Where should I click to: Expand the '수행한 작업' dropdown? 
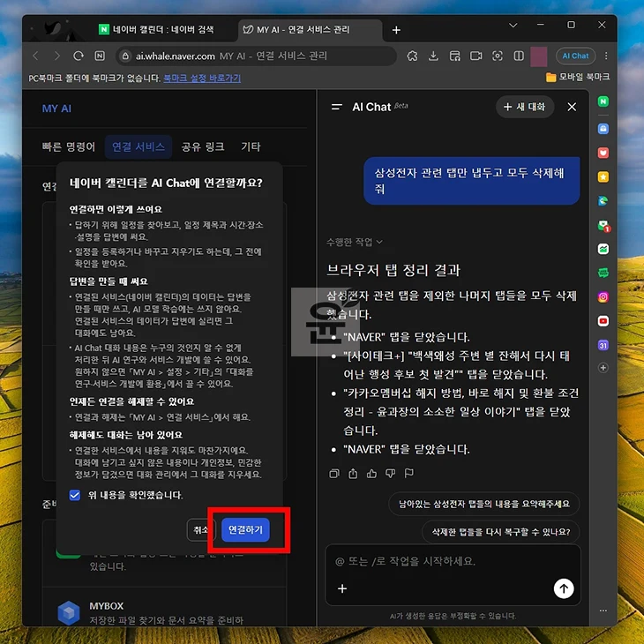coord(354,242)
